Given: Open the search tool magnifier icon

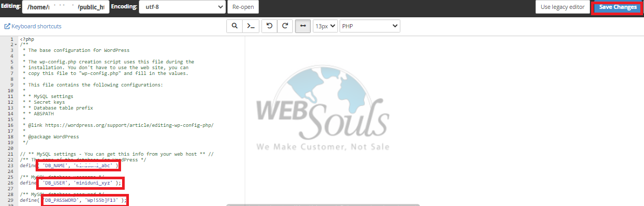Looking at the screenshot, I should 235,26.
